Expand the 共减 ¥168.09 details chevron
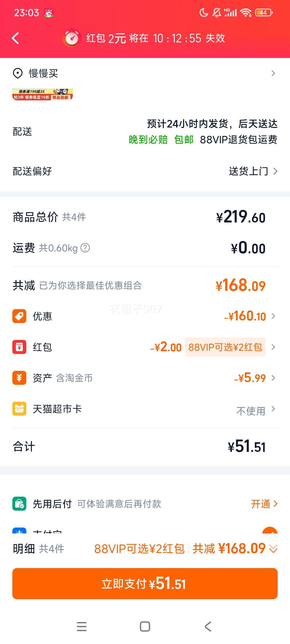Viewport: 290px width, 644px height. tap(273, 549)
